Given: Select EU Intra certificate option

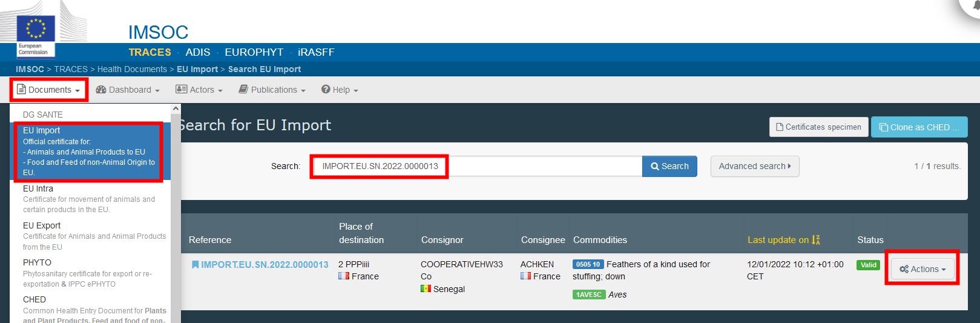Looking at the screenshot, I should point(91,199).
